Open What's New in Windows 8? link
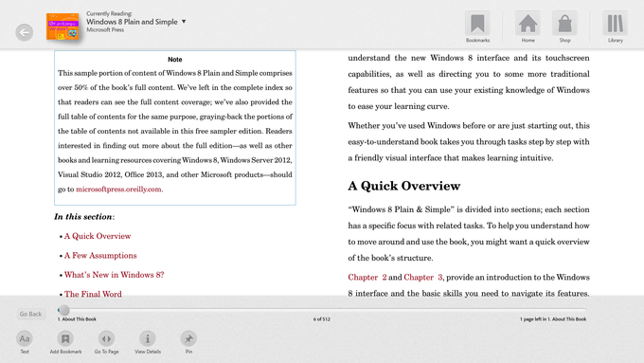Image resolution: width=644 pixels, height=363 pixels. coord(114,275)
